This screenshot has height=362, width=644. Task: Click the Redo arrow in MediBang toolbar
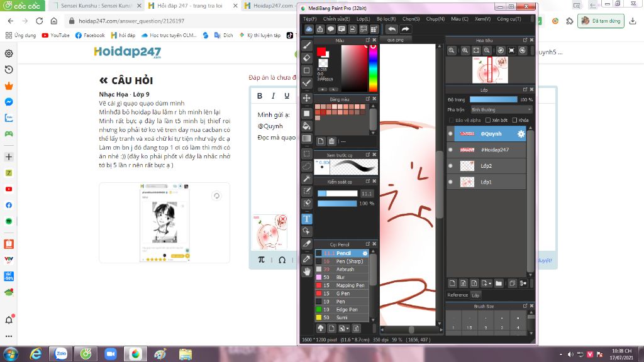pyautogui.click(x=406, y=29)
